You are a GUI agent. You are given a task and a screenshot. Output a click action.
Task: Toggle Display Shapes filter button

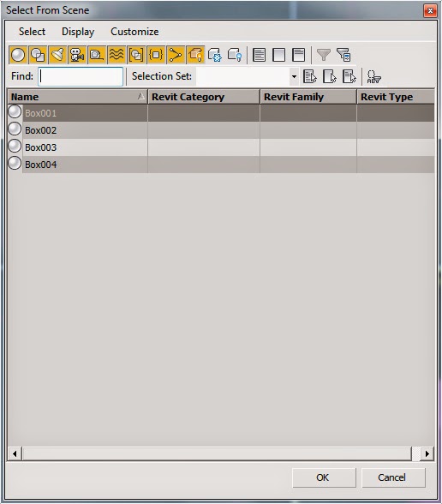(38, 55)
